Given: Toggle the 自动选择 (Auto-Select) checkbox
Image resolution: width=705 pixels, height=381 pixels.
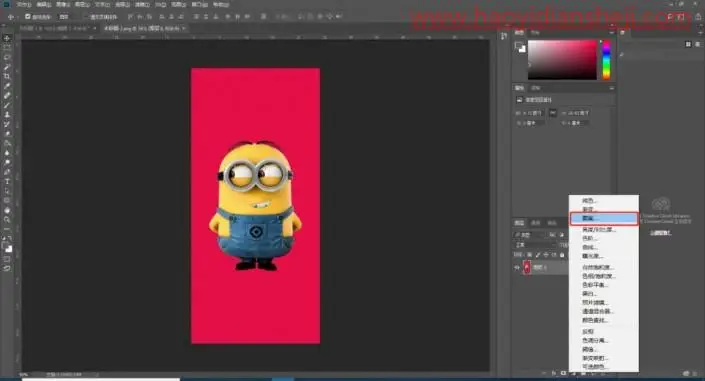Looking at the screenshot, I should click(x=28, y=17).
